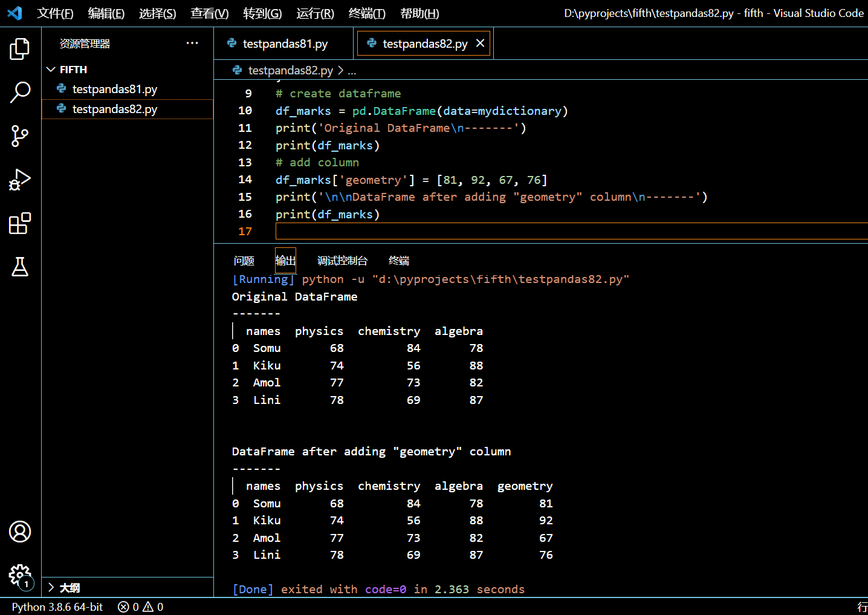Click the VS Code logo icon
The height and width of the screenshot is (615, 868).
(15, 13)
